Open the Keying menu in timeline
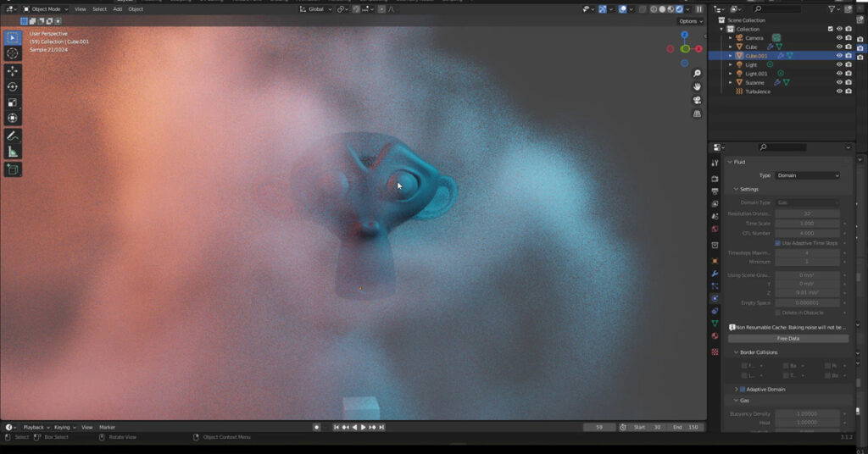868x454 pixels. [x=64, y=428]
